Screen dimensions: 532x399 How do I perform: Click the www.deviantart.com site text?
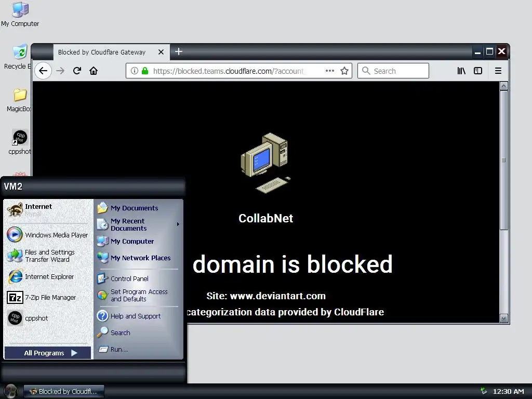click(277, 296)
